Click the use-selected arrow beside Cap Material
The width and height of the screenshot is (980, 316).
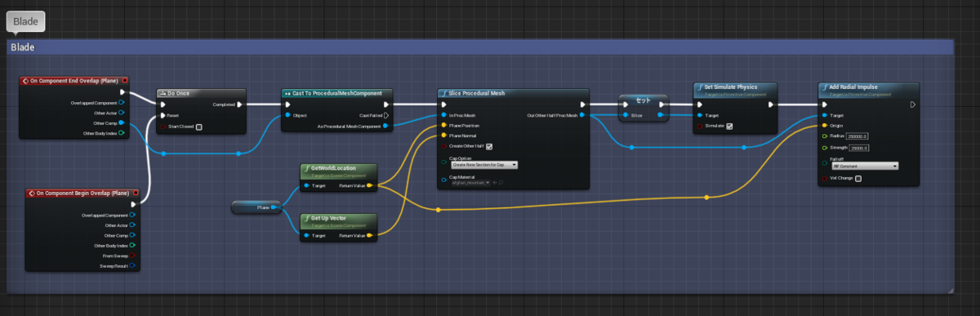(x=494, y=183)
